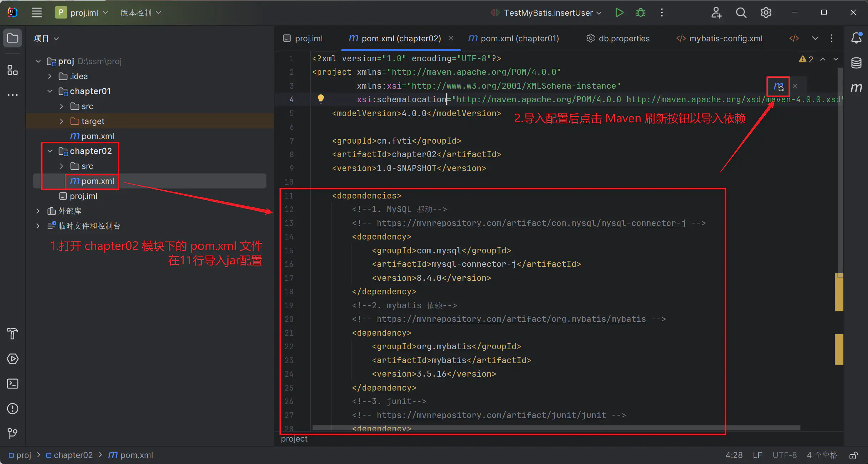The width and height of the screenshot is (868, 464).
Task: Open the partially hidden XML tab icon
Action: [794, 38]
